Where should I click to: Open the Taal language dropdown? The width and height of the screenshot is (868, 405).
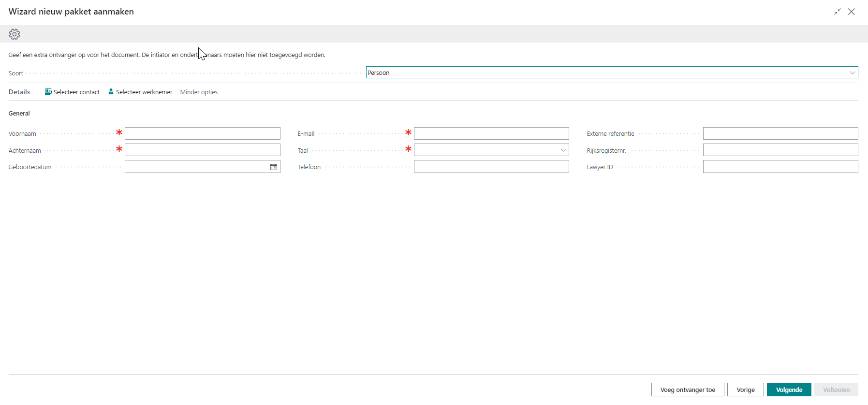point(563,150)
